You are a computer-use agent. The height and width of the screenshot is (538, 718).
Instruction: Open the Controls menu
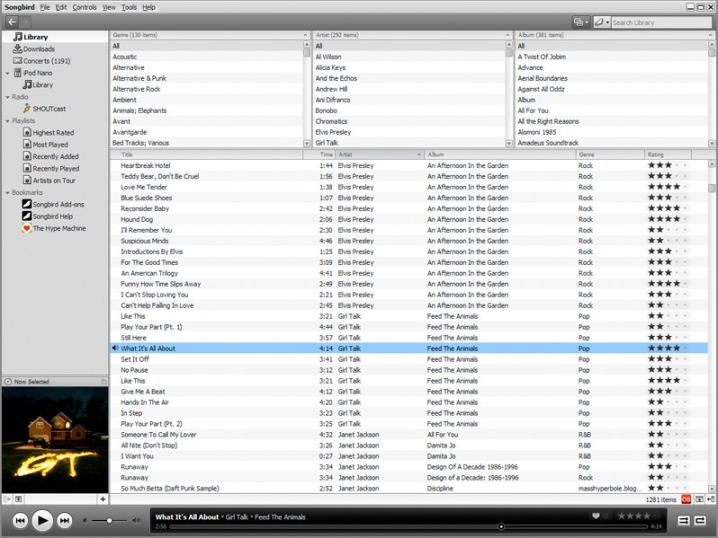click(85, 7)
